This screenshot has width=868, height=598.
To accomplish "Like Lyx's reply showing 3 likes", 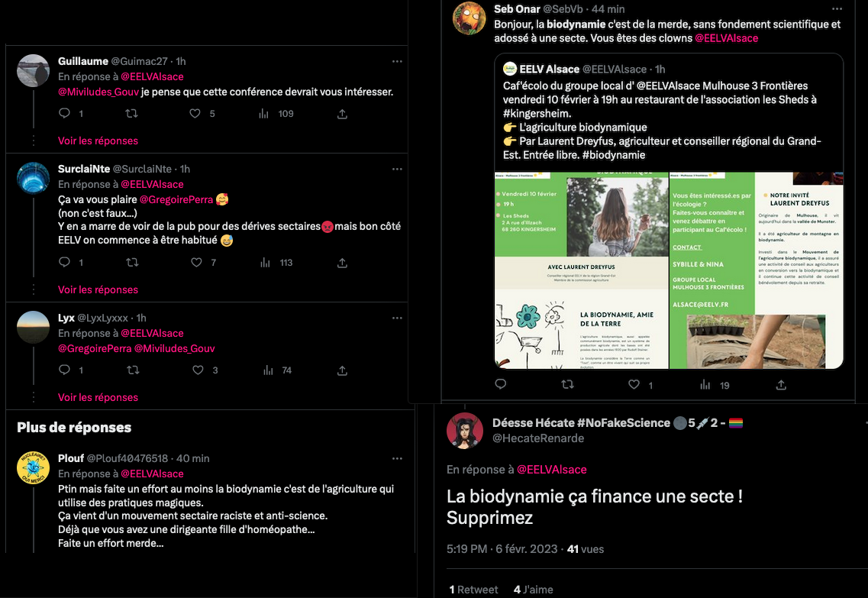I will coord(198,370).
